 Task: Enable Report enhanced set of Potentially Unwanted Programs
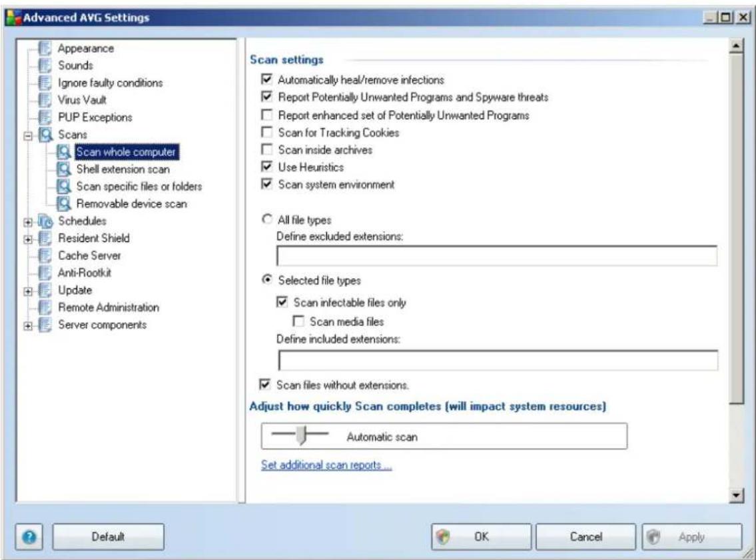[x=266, y=115]
